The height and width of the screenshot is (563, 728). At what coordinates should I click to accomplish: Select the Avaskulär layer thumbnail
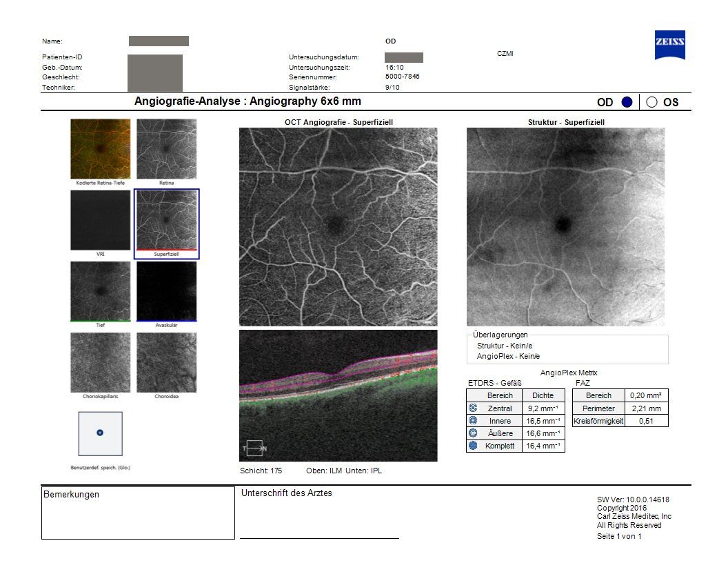point(166,291)
